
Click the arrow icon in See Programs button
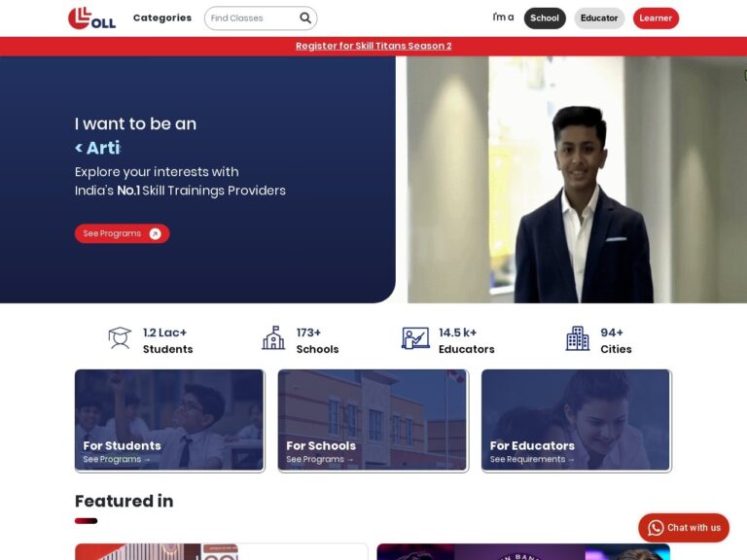point(156,233)
